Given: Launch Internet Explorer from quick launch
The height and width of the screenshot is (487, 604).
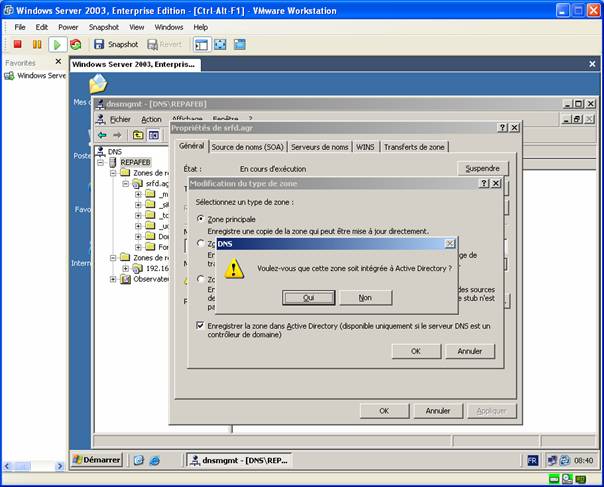Looking at the screenshot, I should pos(155,460).
